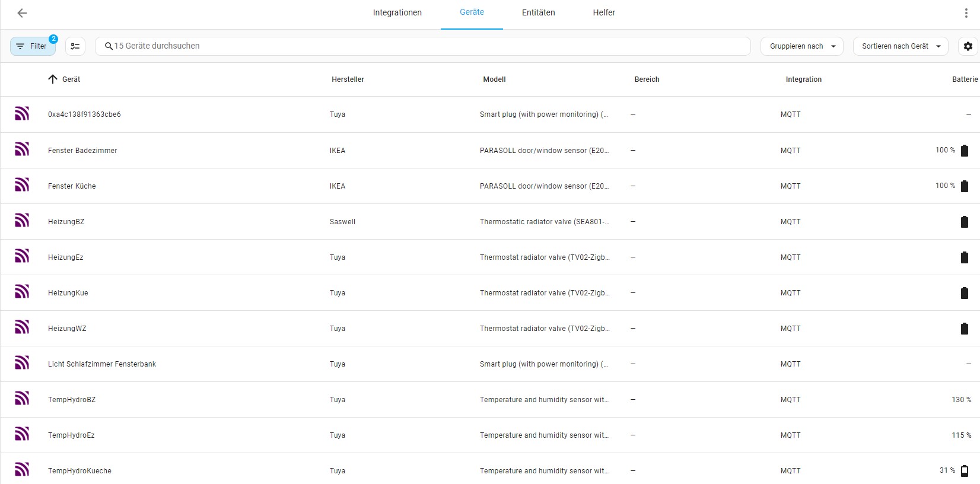Open device Fenster Küche
The width and height of the screenshot is (980, 484).
coord(72,186)
